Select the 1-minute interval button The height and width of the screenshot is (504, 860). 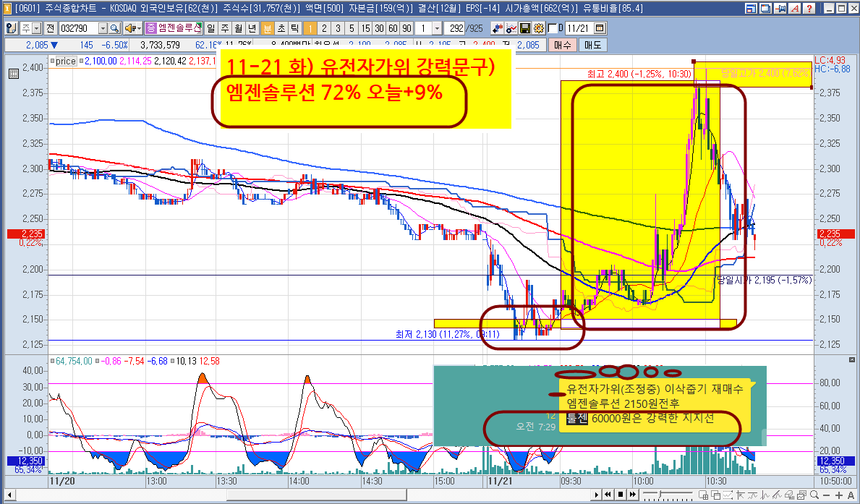(310, 28)
